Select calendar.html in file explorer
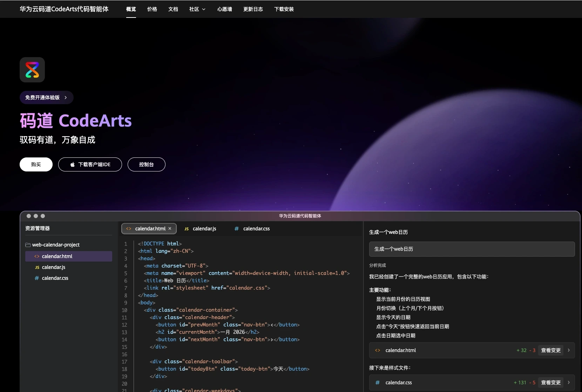This screenshot has height=392, width=582. pyautogui.click(x=69, y=256)
